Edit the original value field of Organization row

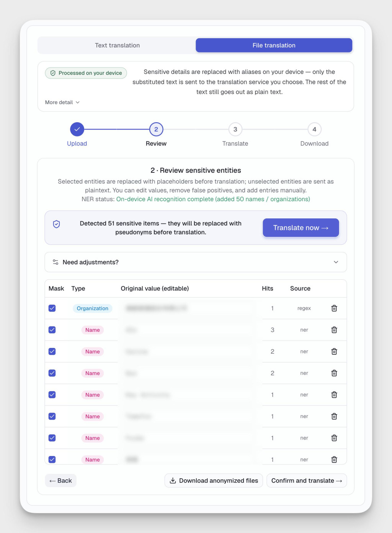pyautogui.click(x=189, y=308)
